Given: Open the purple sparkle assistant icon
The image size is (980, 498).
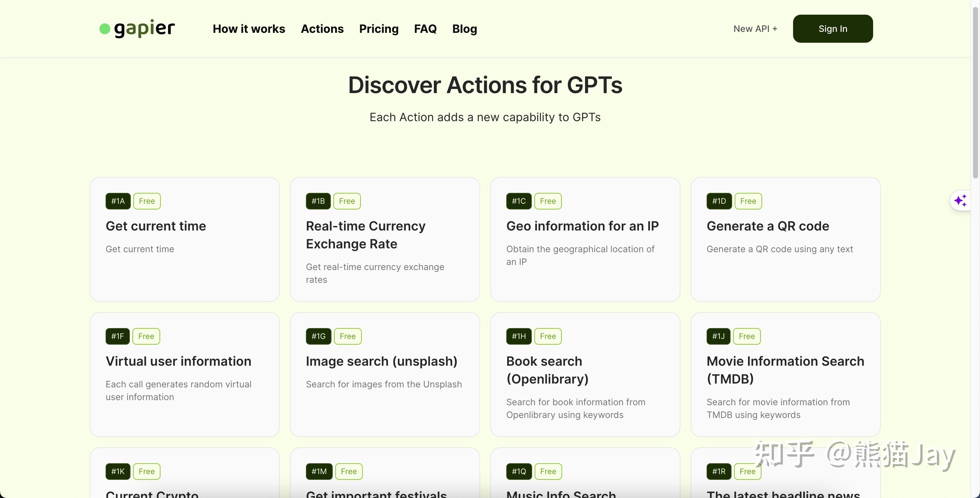Looking at the screenshot, I should pos(960,200).
